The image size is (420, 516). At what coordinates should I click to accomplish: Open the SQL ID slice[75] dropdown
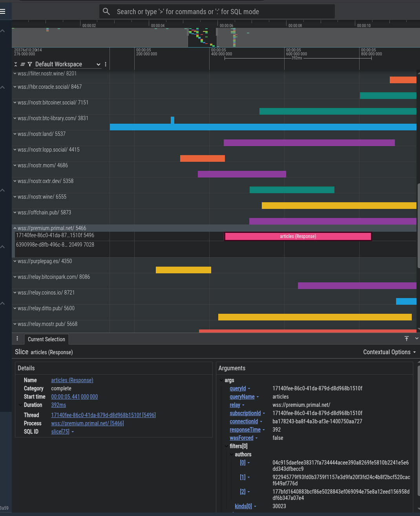point(73,432)
